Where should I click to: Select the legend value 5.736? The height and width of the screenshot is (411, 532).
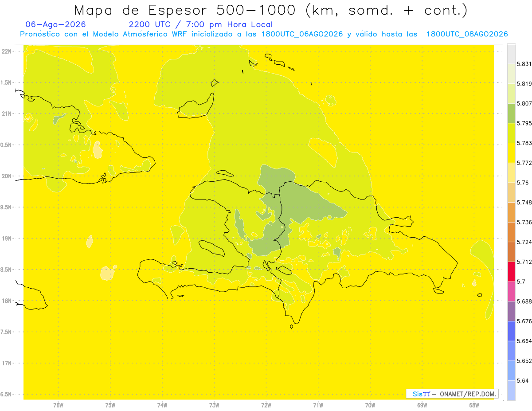pyautogui.click(x=524, y=222)
